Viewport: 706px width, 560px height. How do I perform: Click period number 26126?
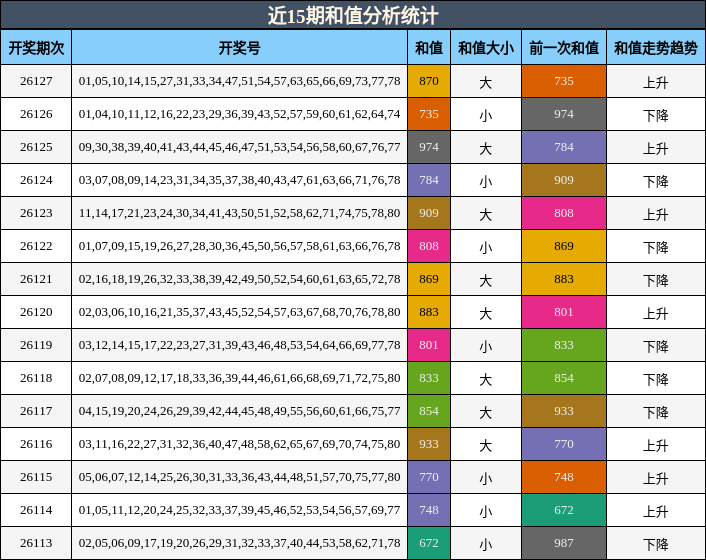click(x=36, y=114)
